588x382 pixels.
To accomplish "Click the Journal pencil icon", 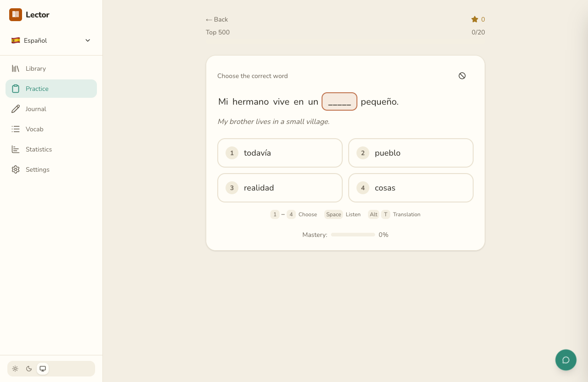I will point(16,109).
